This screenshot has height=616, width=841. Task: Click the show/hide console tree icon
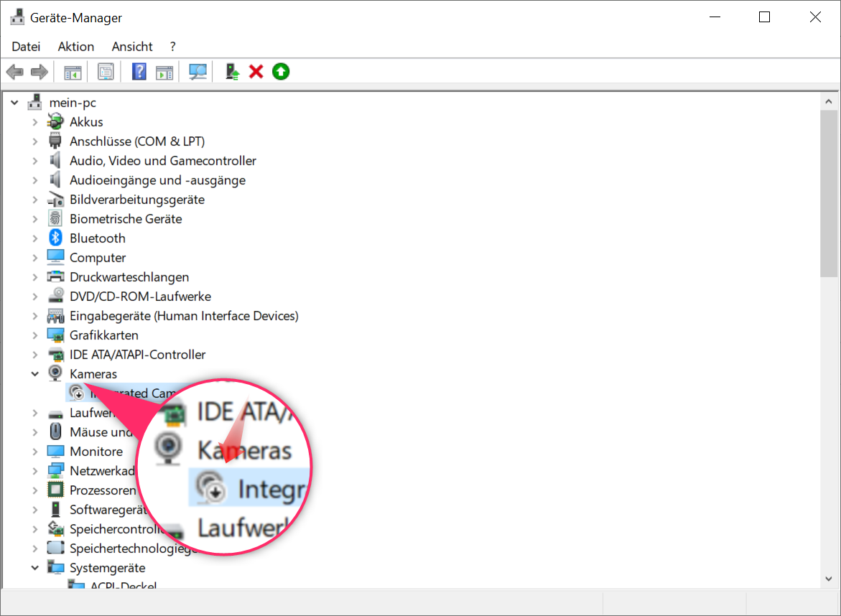(x=73, y=72)
